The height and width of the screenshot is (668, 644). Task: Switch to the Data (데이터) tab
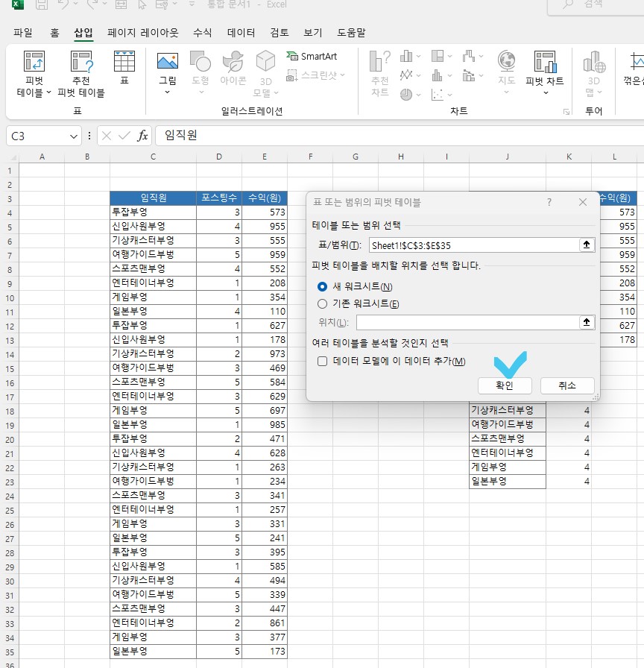pyautogui.click(x=241, y=33)
